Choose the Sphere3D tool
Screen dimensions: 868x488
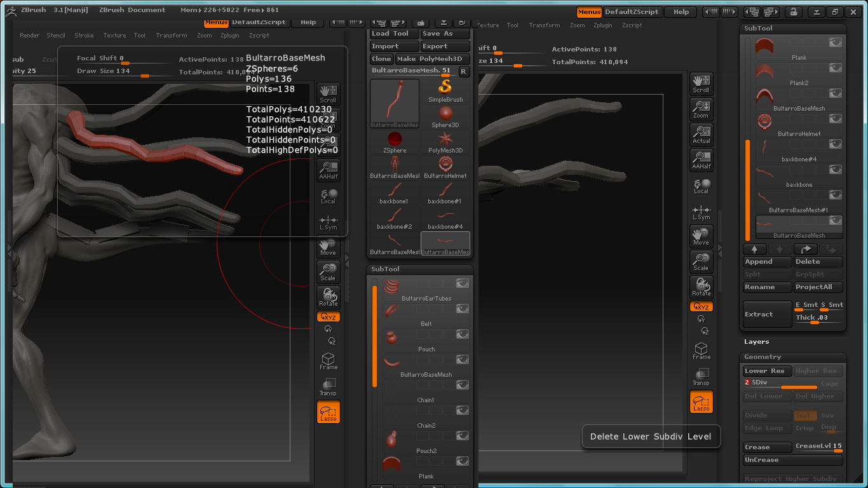coord(445,114)
